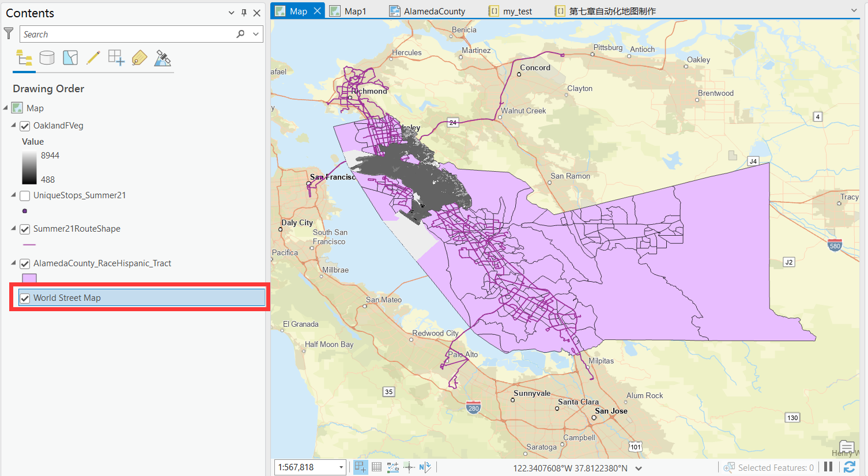Select the Summer21RouteShape layer name
This screenshot has width=868, height=476.
pyautogui.click(x=77, y=228)
